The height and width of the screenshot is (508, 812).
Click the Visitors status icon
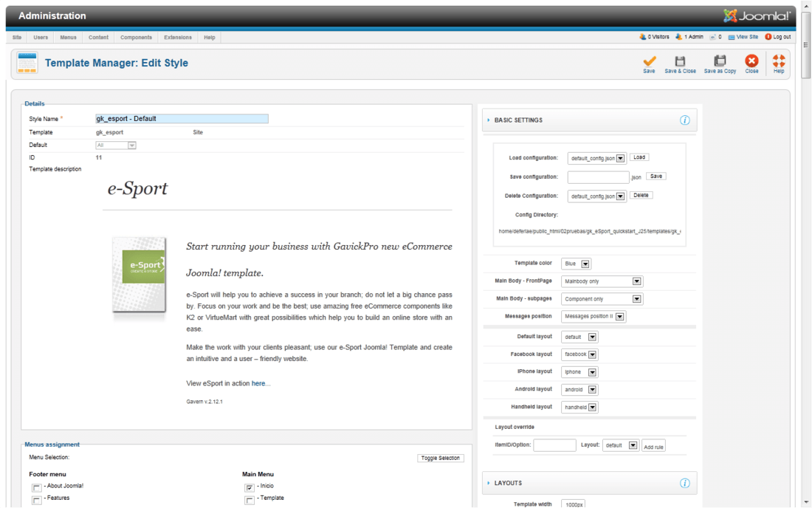pos(643,37)
